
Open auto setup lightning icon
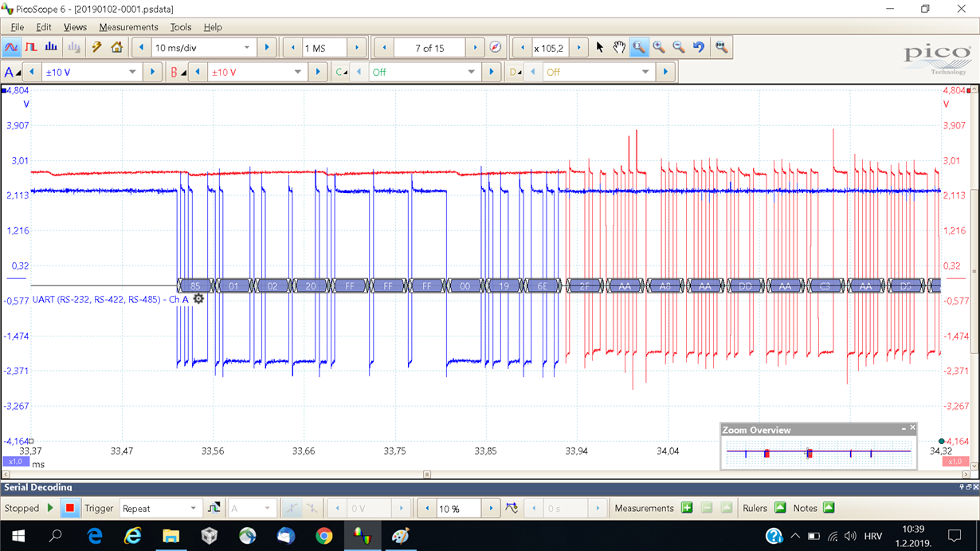96,48
